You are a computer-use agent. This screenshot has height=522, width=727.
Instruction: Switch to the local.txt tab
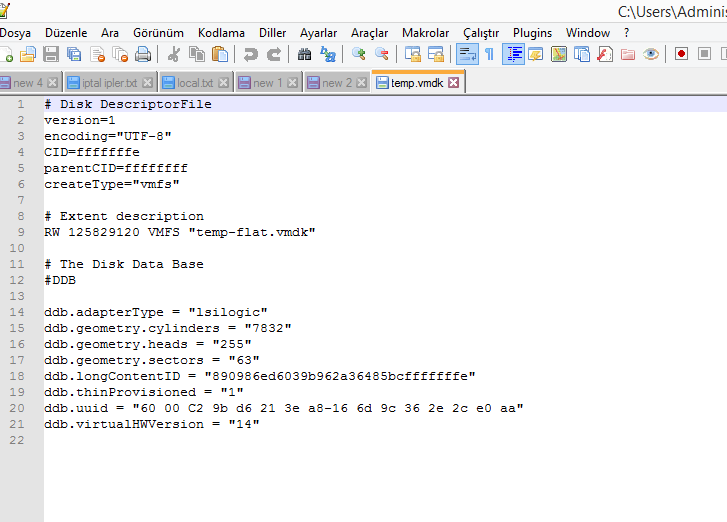pyautogui.click(x=194, y=83)
